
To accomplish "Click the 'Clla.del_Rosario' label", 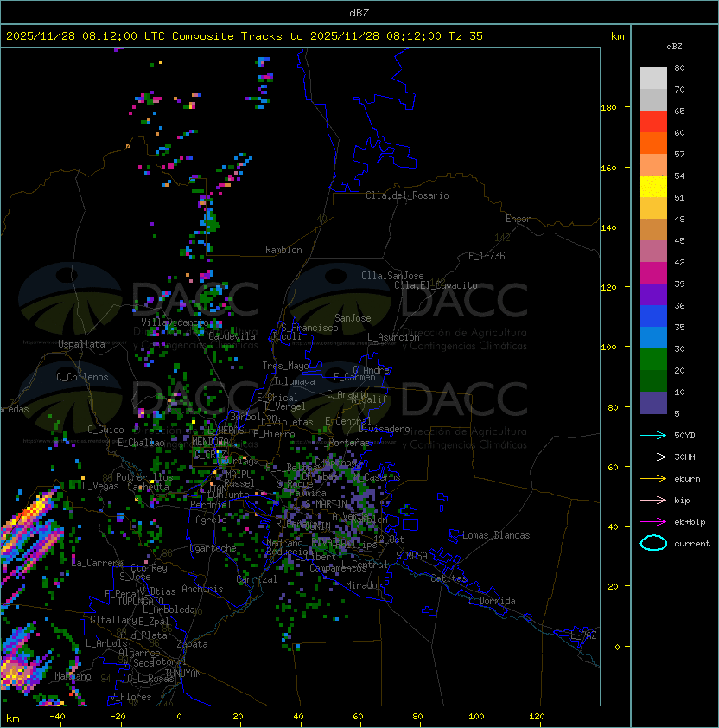I will (407, 195).
